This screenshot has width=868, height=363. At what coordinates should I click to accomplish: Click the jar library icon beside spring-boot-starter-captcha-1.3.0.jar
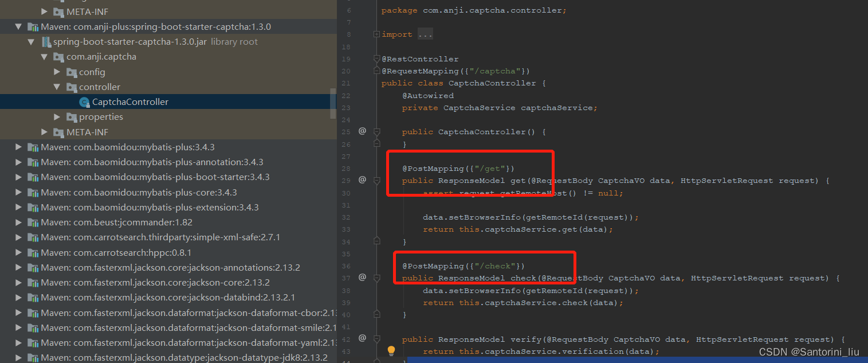(46, 41)
